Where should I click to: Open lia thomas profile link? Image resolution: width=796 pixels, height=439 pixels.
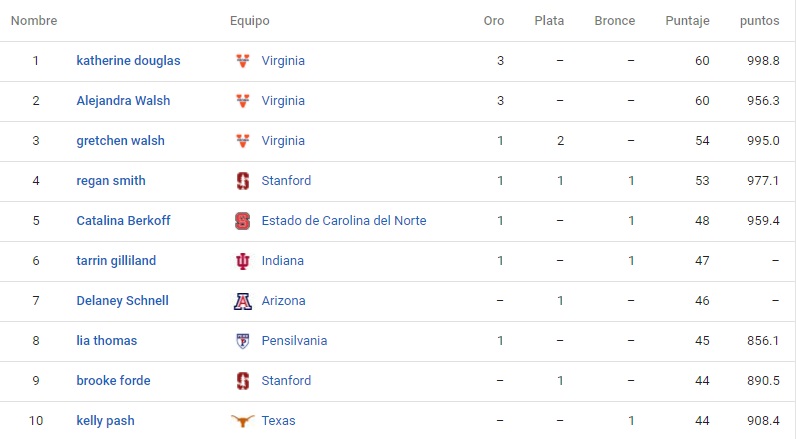(107, 341)
